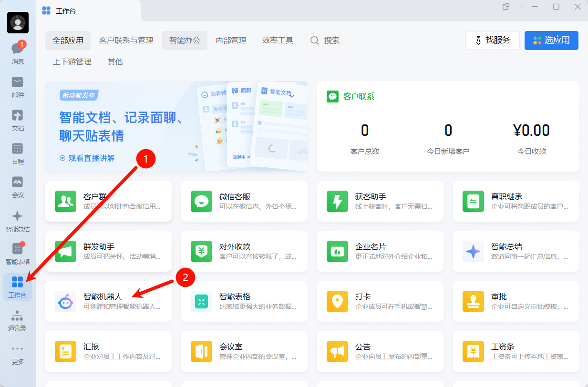Open the 客户联系 card header

pos(351,96)
